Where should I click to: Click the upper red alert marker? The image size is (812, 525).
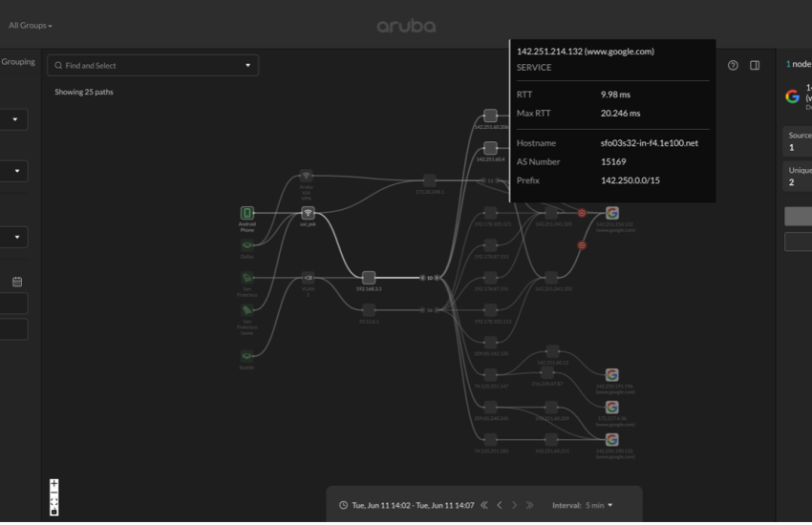tap(582, 213)
